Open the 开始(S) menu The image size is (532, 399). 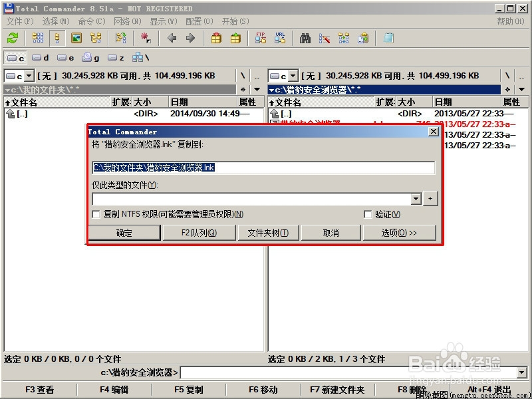(x=235, y=21)
